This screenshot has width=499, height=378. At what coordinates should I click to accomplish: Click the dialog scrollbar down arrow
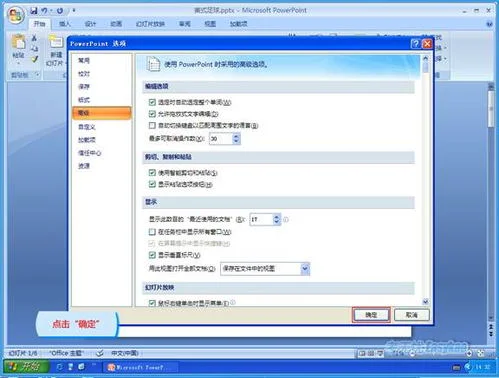pos(425,302)
